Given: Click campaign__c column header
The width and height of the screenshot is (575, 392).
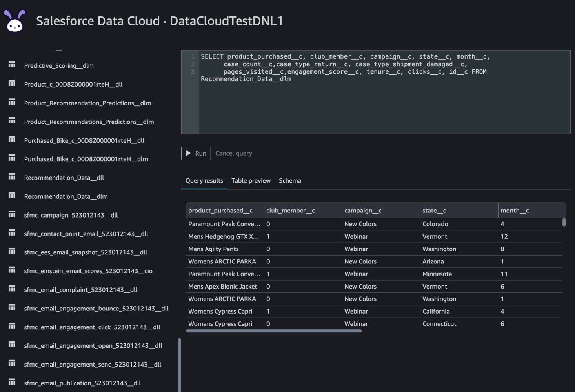Looking at the screenshot, I should click(381, 211).
